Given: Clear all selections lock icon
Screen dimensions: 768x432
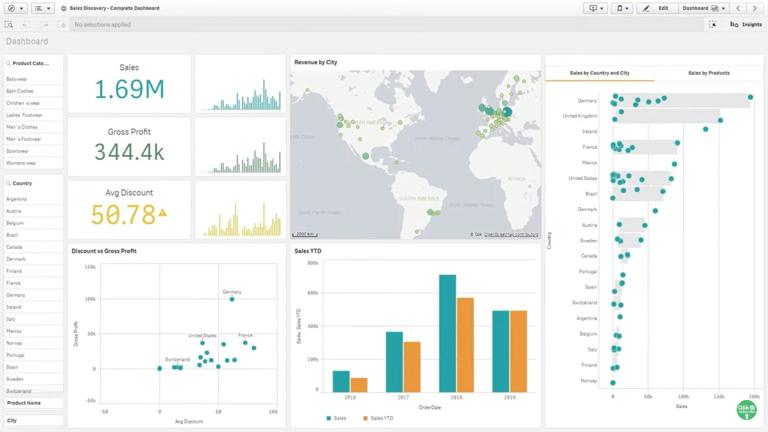Looking at the screenshot, I should (63, 24).
